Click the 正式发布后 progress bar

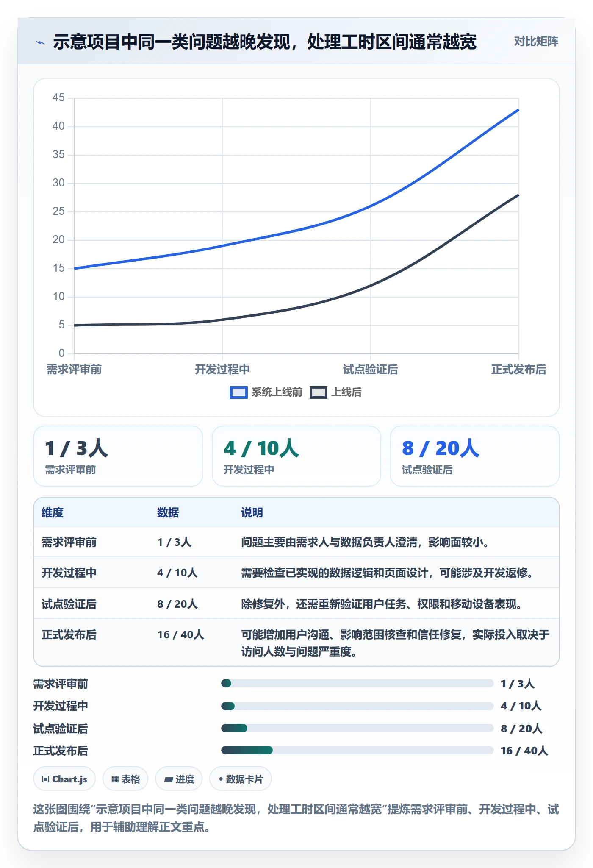pos(357,750)
